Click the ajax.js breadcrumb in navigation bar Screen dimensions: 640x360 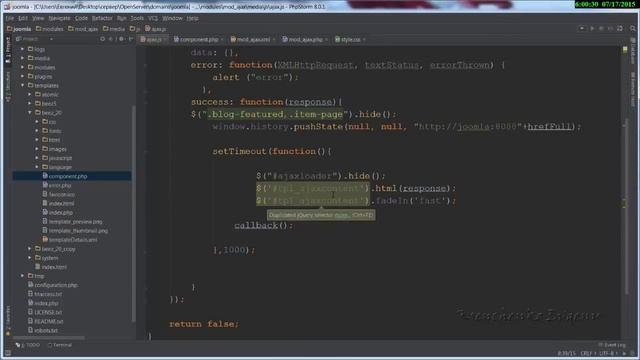click(156, 29)
